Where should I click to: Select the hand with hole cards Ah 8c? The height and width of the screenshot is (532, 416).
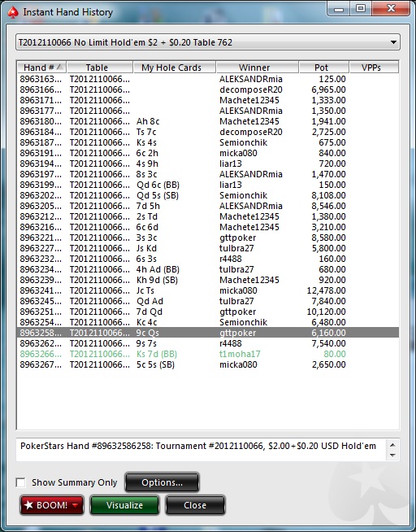208,121
